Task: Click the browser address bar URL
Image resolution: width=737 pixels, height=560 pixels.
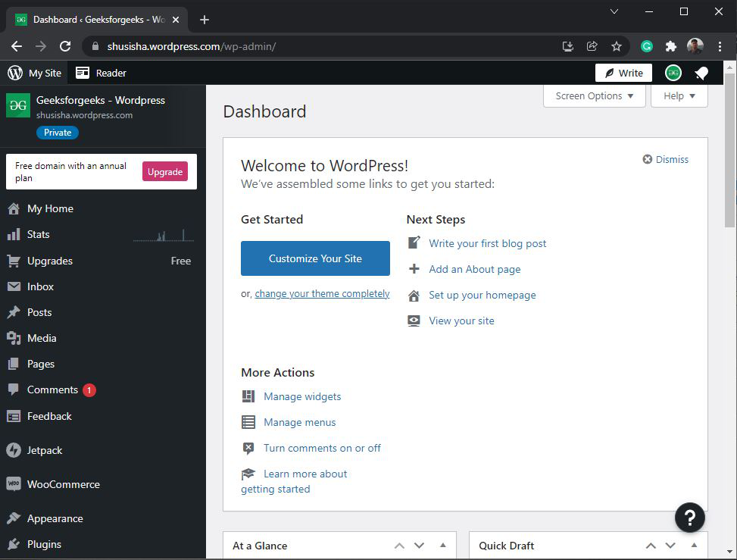Action: coord(192,46)
